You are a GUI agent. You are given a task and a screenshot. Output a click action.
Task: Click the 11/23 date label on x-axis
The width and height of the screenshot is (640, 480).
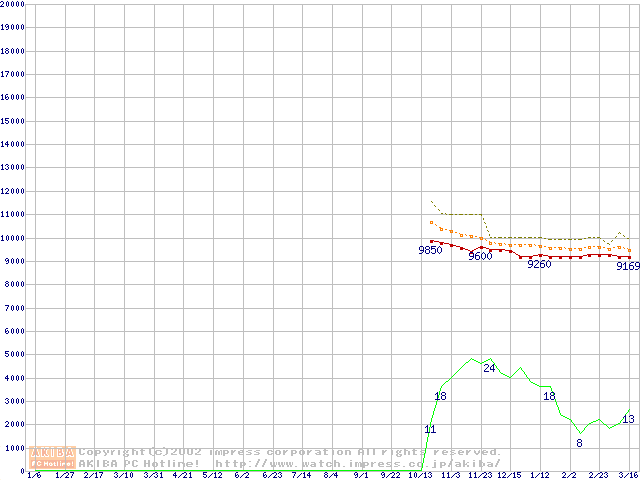pyautogui.click(x=480, y=475)
